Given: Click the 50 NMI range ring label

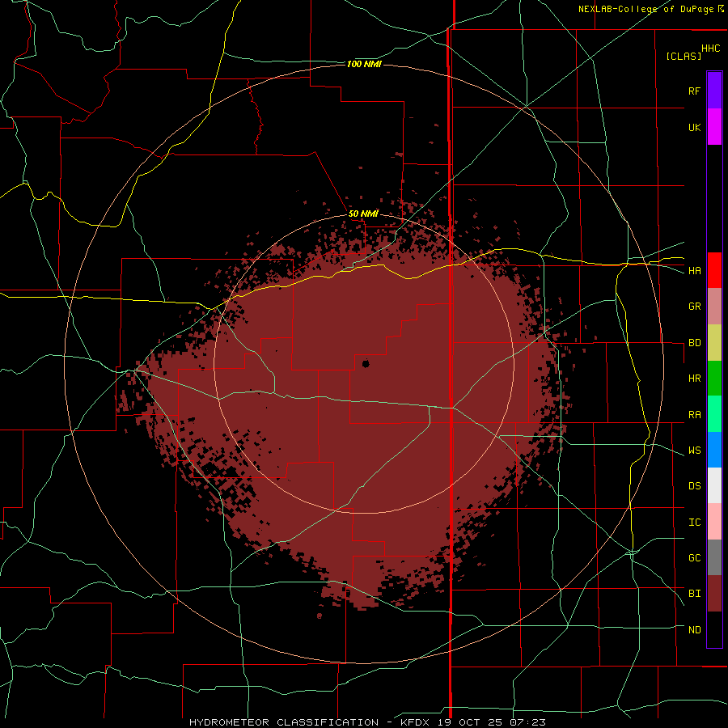Looking at the screenshot, I should pyautogui.click(x=363, y=214).
